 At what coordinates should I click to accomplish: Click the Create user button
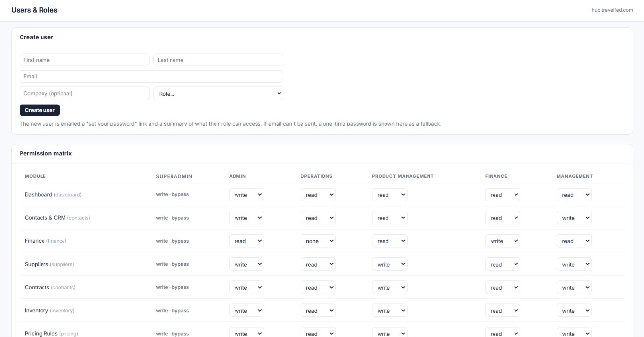coord(40,110)
